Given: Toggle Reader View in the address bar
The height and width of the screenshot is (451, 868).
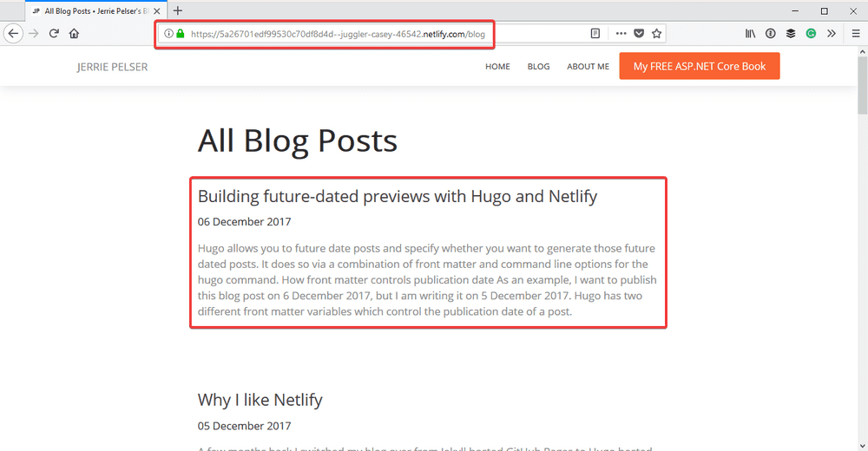Looking at the screenshot, I should click(x=595, y=34).
